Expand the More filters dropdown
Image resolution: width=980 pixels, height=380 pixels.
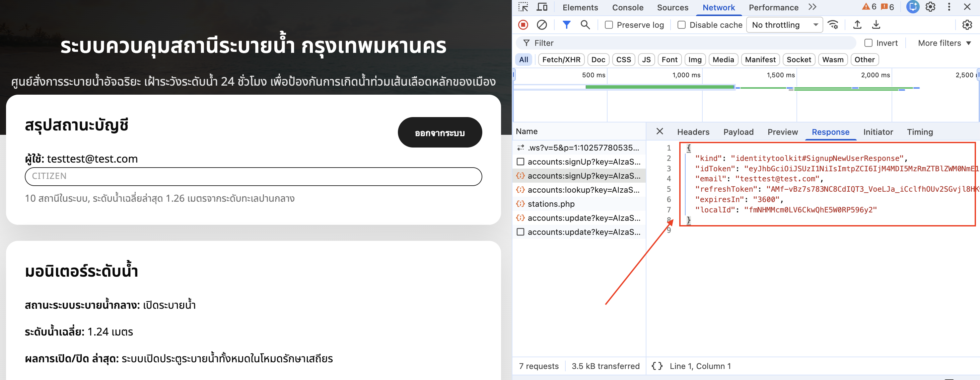[944, 43]
